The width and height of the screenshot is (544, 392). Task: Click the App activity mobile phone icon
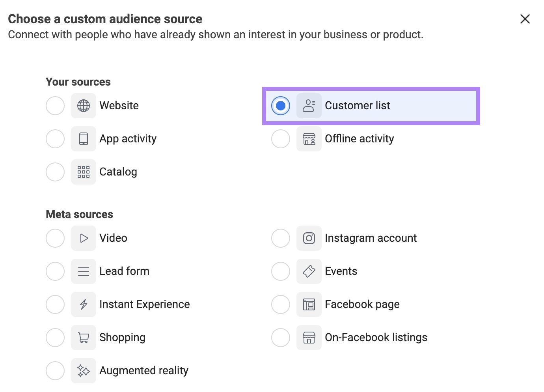tap(83, 138)
